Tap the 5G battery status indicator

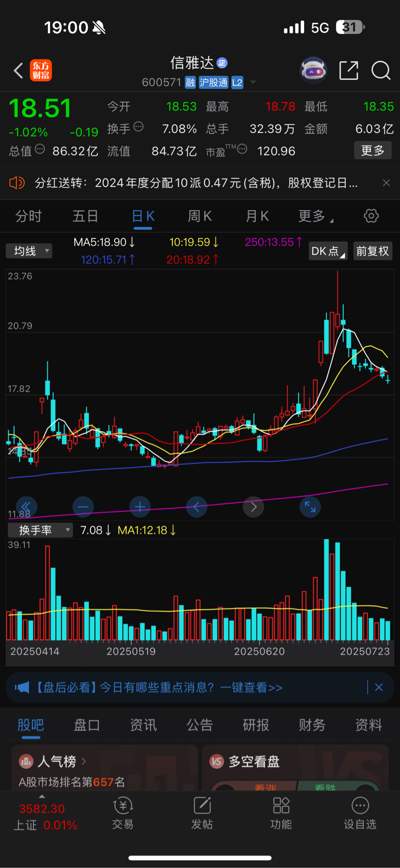point(351,27)
